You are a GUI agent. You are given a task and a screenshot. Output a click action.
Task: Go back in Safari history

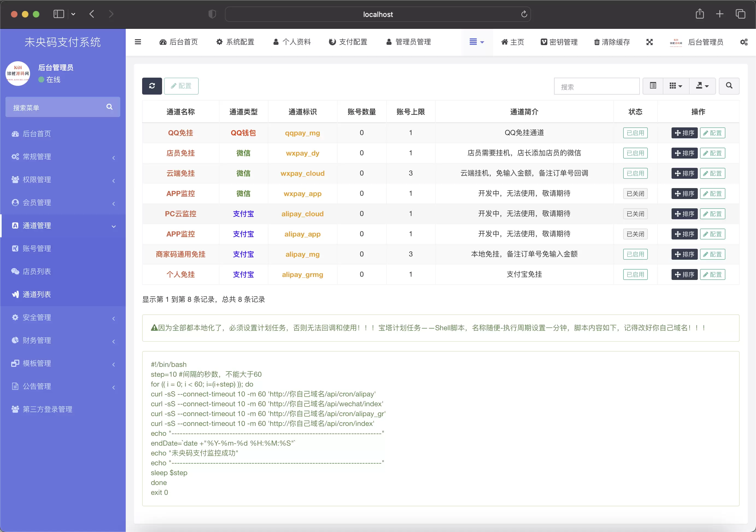(92, 14)
